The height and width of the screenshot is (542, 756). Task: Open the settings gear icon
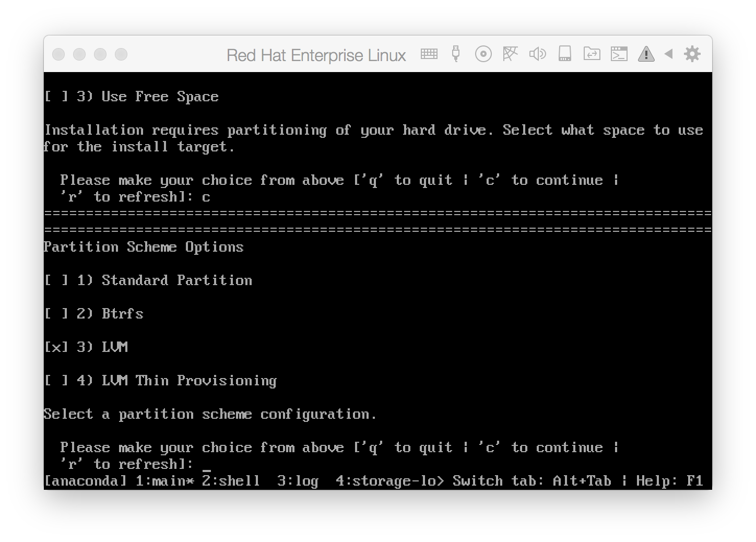pos(692,54)
